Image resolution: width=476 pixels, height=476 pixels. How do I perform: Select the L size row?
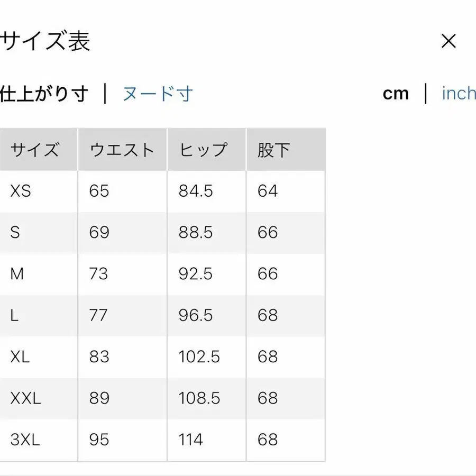[13, 315]
